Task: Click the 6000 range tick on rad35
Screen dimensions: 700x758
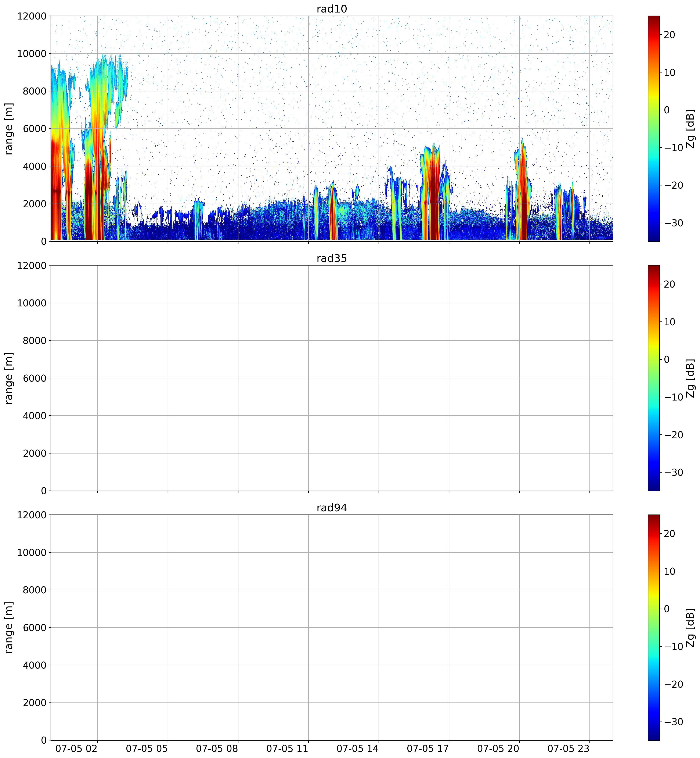Action: [35, 378]
